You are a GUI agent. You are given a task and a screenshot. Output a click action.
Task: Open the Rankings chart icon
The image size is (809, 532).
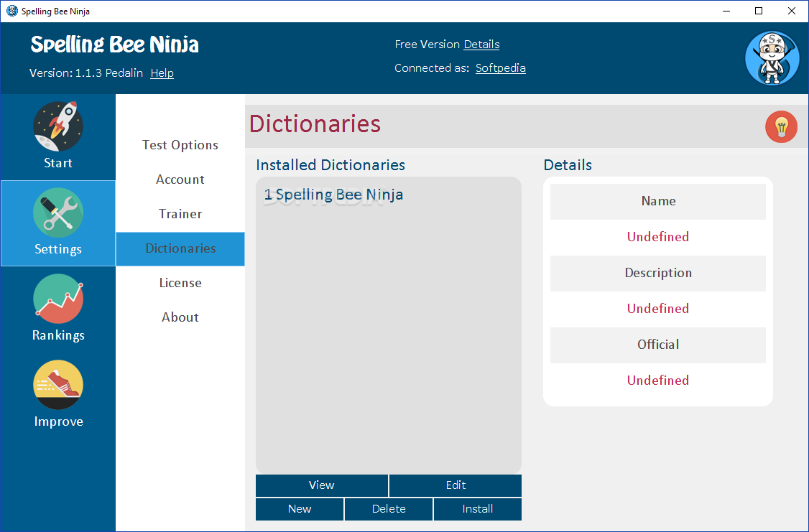[57, 299]
